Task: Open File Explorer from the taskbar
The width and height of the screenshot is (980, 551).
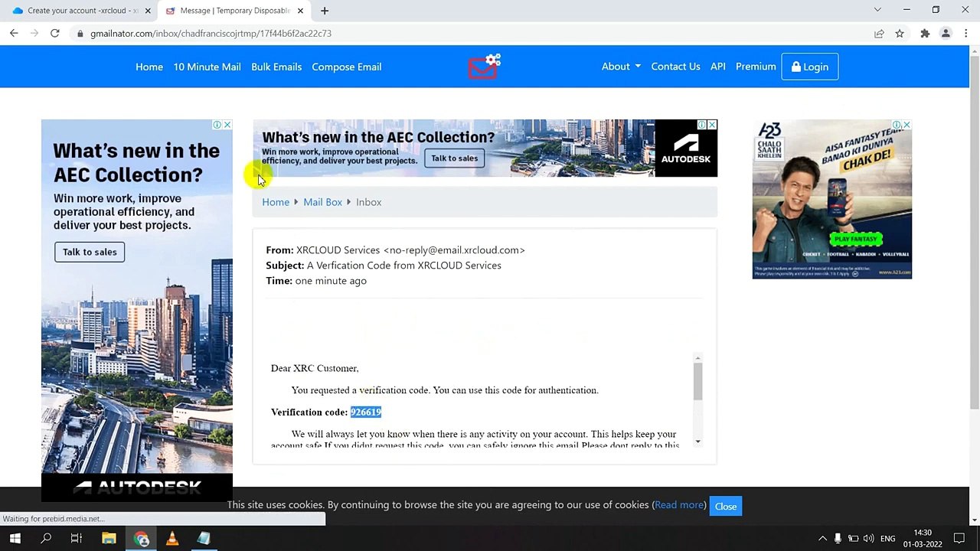Action: [x=109, y=539]
